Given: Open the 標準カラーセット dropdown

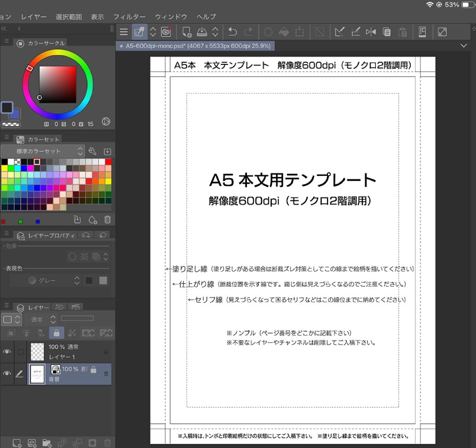Looking at the screenshot, I should point(43,151).
